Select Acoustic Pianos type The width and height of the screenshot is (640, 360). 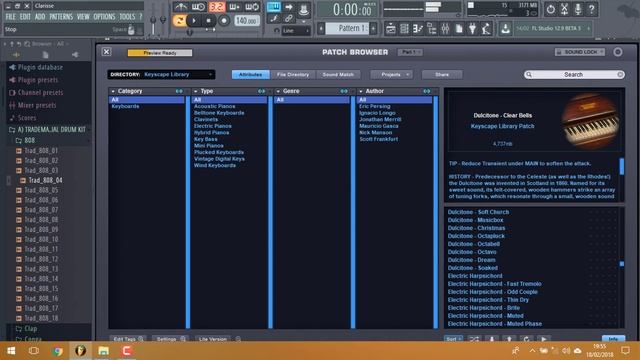pos(215,106)
